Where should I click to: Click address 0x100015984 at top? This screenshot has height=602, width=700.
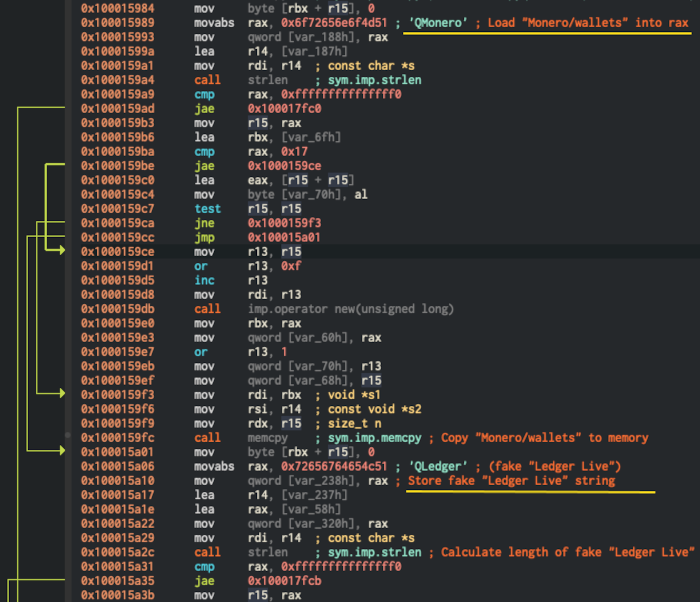pyautogui.click(x=117, y=8)
